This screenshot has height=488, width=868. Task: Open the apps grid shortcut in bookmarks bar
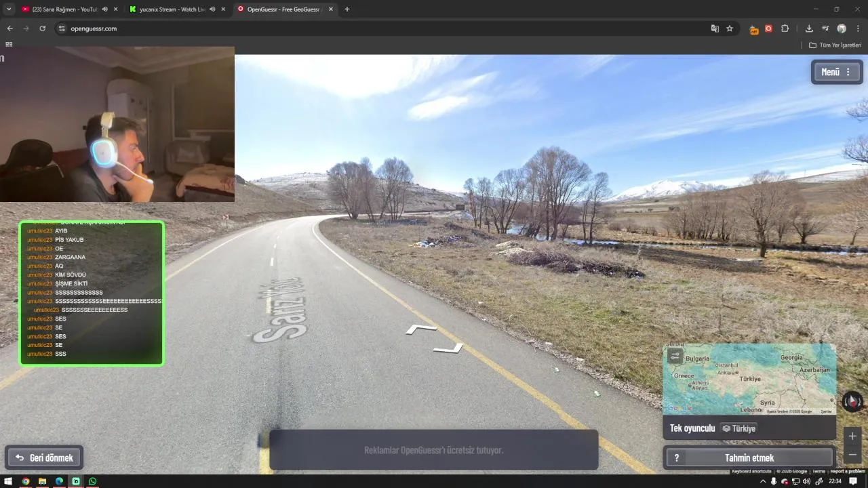click(9, 44)
